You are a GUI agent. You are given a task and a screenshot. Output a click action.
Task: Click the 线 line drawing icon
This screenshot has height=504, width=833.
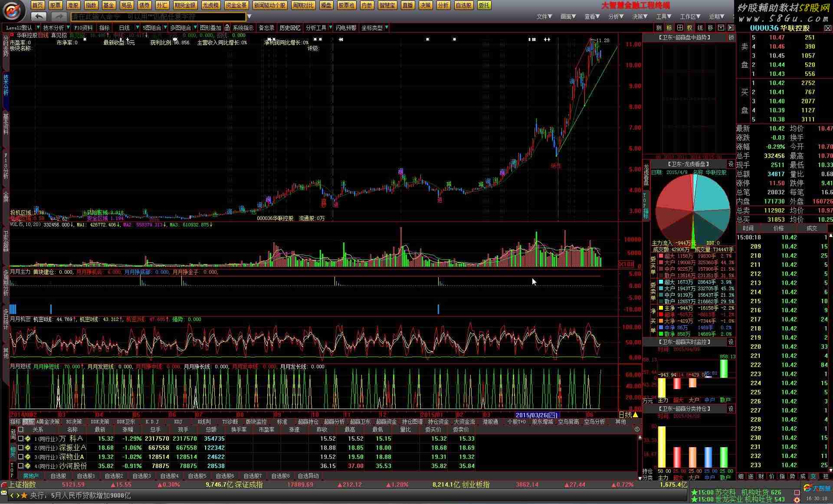point(700,28)
